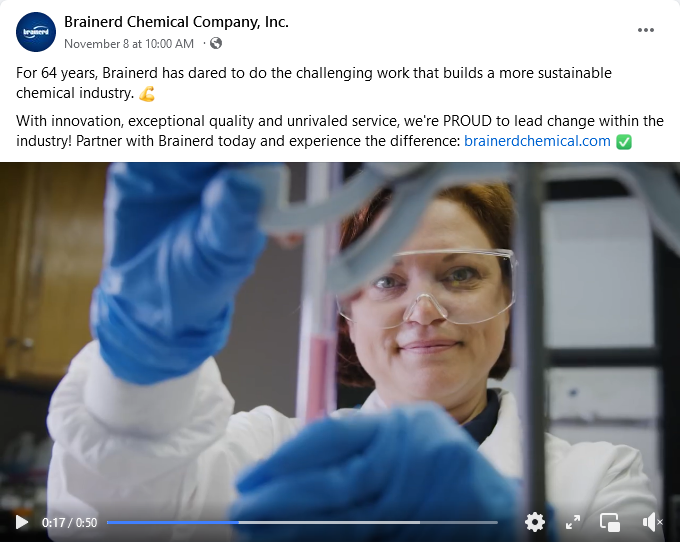Open the brainerdchemical.com link

click(x=537, y=141)
